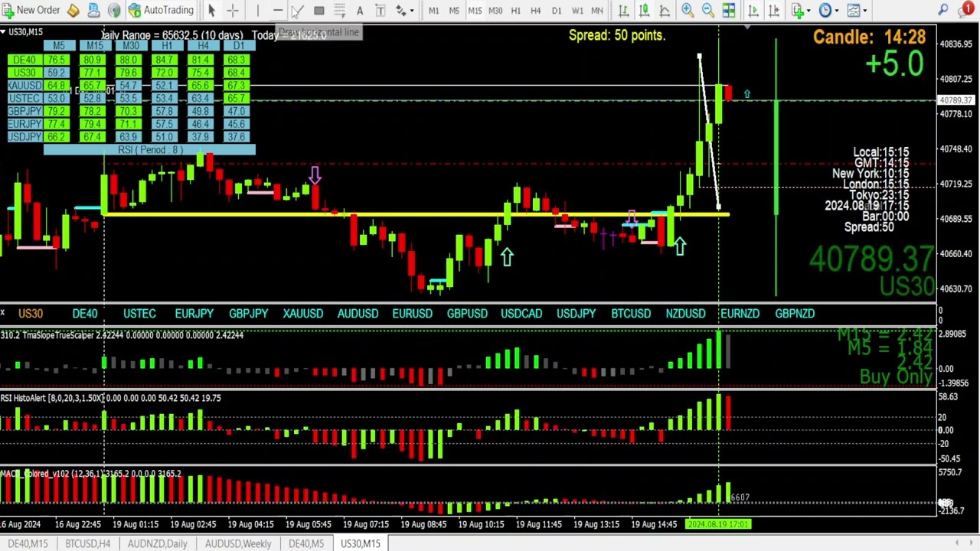This screenshot has width=980, height=551.
Task: Select the text 'A' tool
Action: click(360, 10)
